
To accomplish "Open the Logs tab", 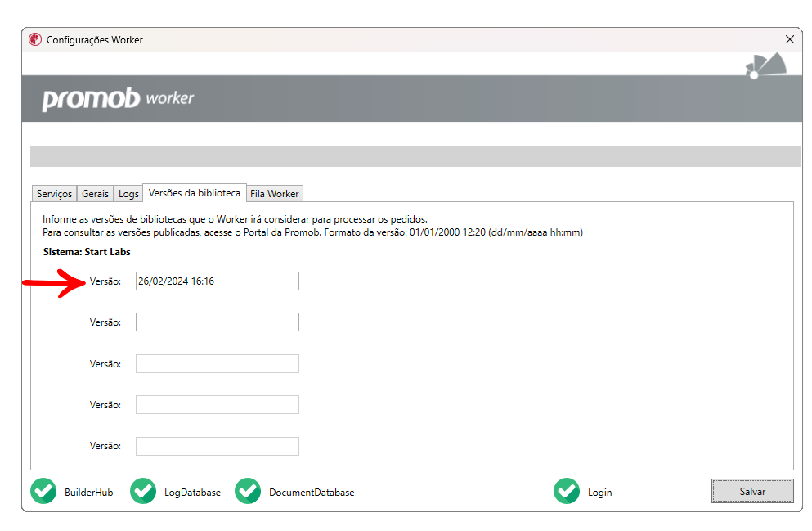I will [128, 194].
